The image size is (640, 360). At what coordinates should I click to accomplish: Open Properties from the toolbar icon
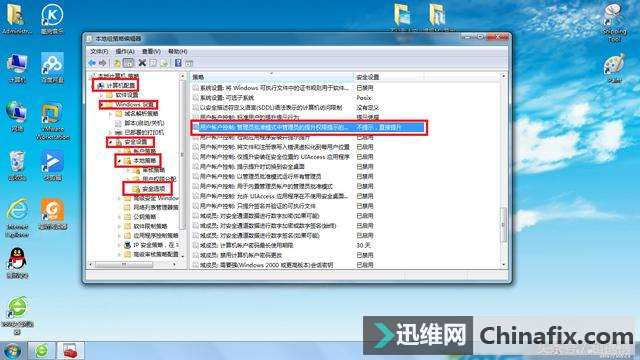[153, 63]
